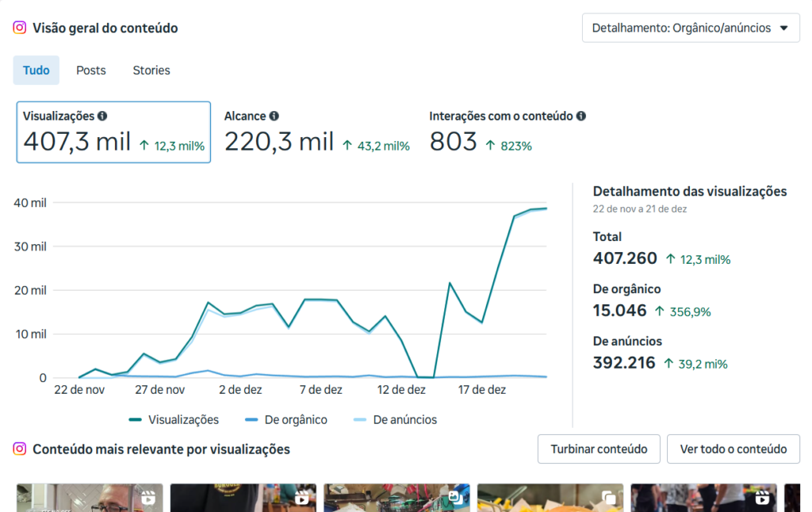The height and width of the screenshot is (512, 812).
Task: Click the "12 de dez" x-axis label
Action: tap(401, 390)
